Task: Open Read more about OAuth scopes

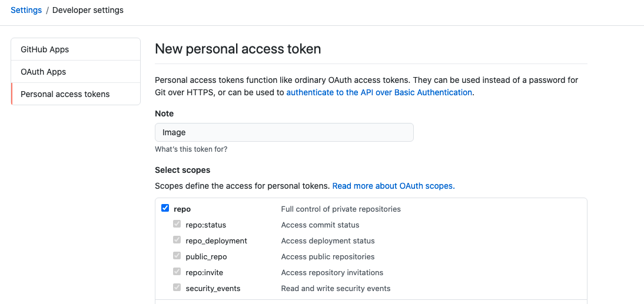Action: [x=393, y=186]
